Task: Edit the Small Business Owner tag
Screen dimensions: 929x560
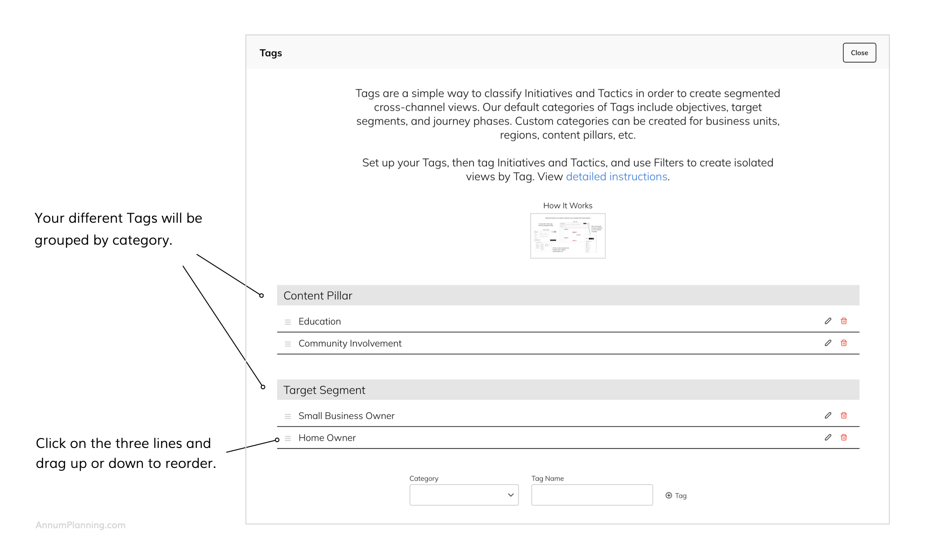Action: (x=828, y=415)
